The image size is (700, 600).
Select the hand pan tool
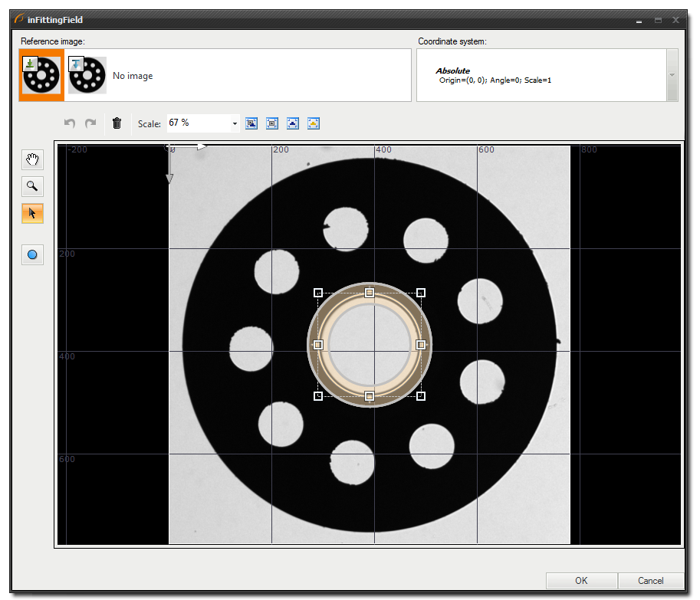(x=32, y=159)
